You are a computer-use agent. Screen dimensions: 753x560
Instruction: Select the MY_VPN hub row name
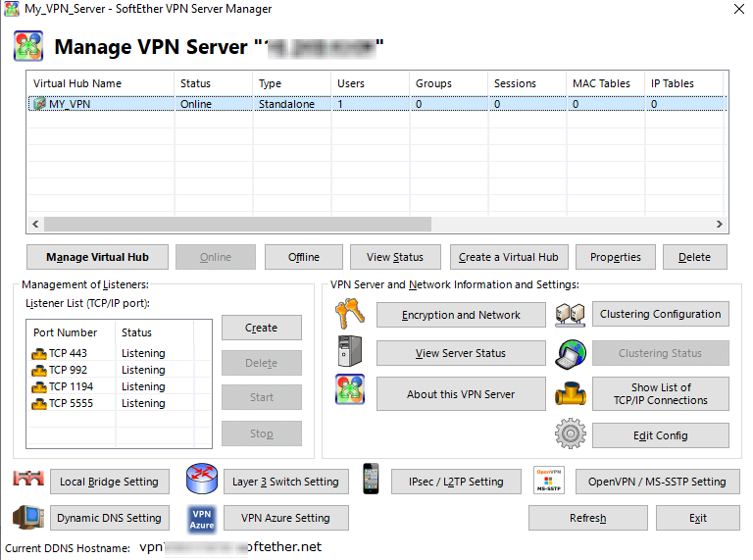[x=70, y=104]
